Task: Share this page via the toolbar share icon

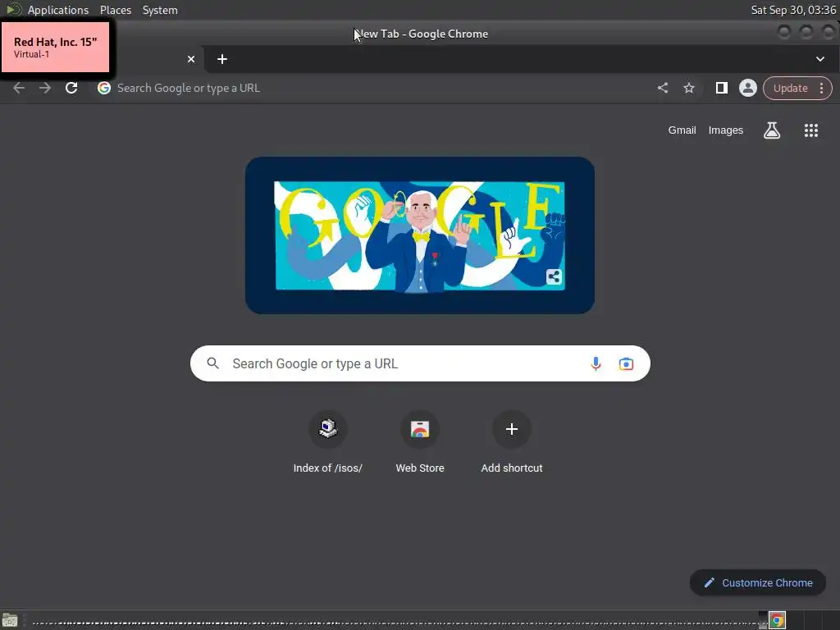Action: pos(663,88)
